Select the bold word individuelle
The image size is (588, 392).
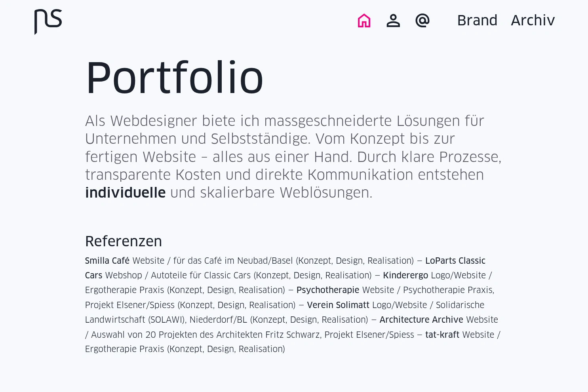[125, 193]
